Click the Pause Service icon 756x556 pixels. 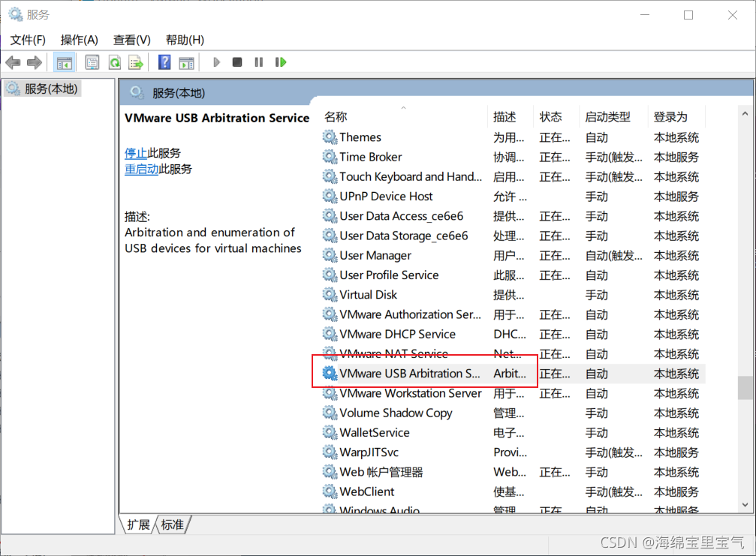point(259,62)
